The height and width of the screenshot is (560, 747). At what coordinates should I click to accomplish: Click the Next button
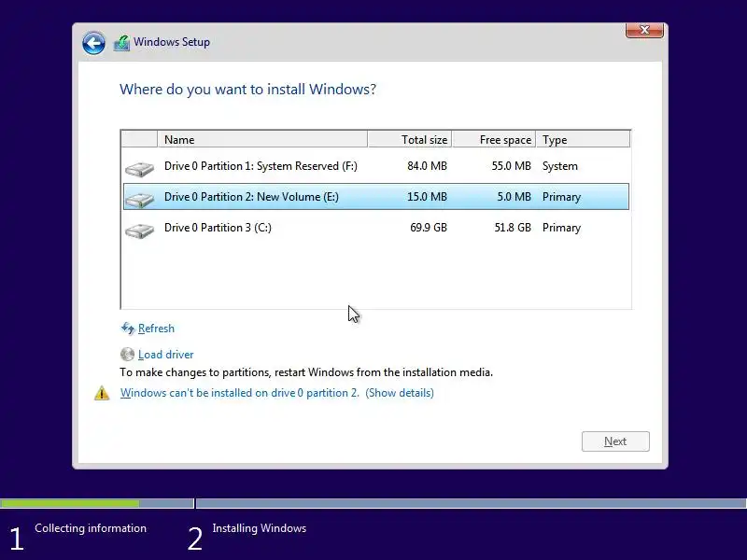[x=615, y=441]
